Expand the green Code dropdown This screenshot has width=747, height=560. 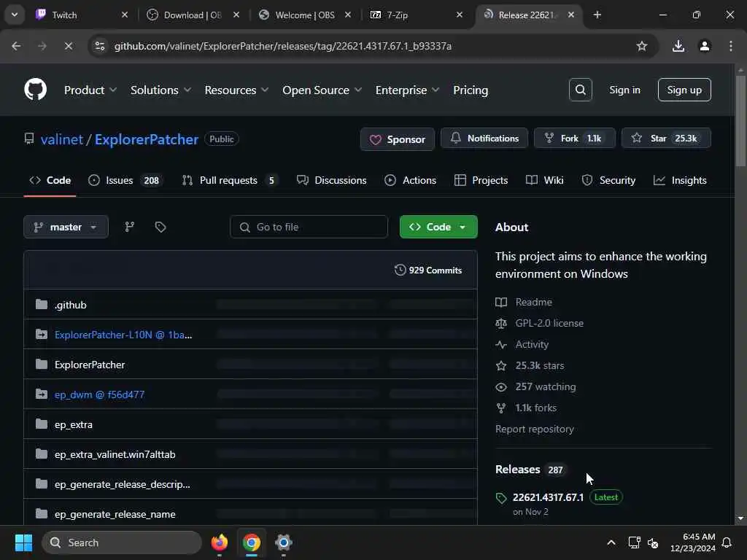438,227
